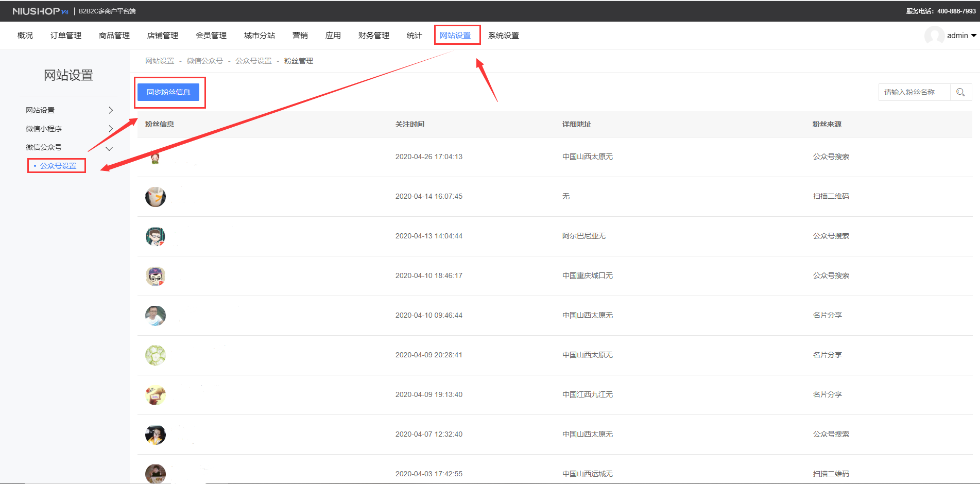Click the address cell 中国重庆城口无
This screenshot has width=980, height=484.
(588, 275)
